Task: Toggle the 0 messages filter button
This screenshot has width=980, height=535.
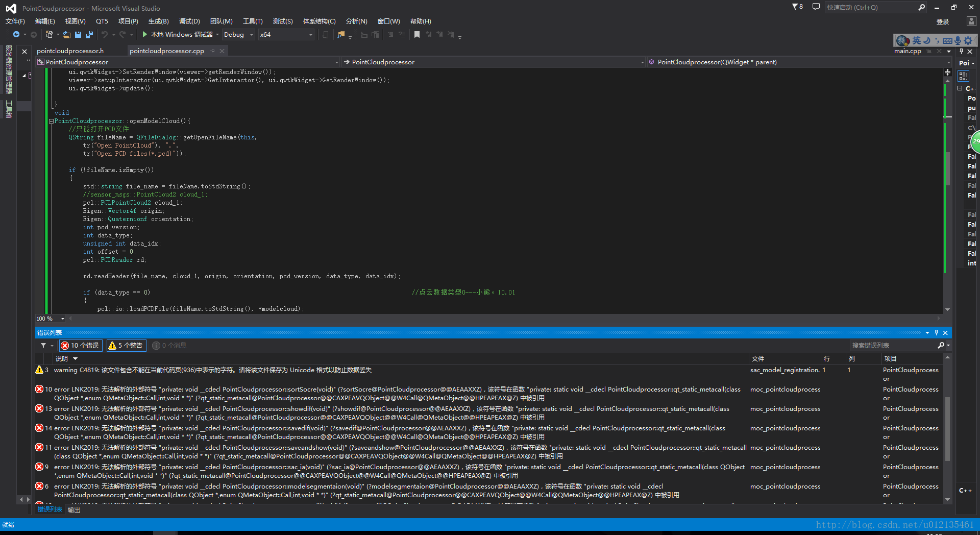Action: tap(169, 346)
